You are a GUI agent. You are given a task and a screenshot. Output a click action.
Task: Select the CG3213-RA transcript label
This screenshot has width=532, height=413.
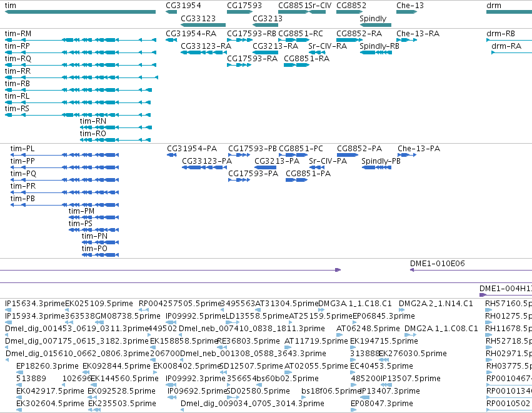click(x=275, y=46)
